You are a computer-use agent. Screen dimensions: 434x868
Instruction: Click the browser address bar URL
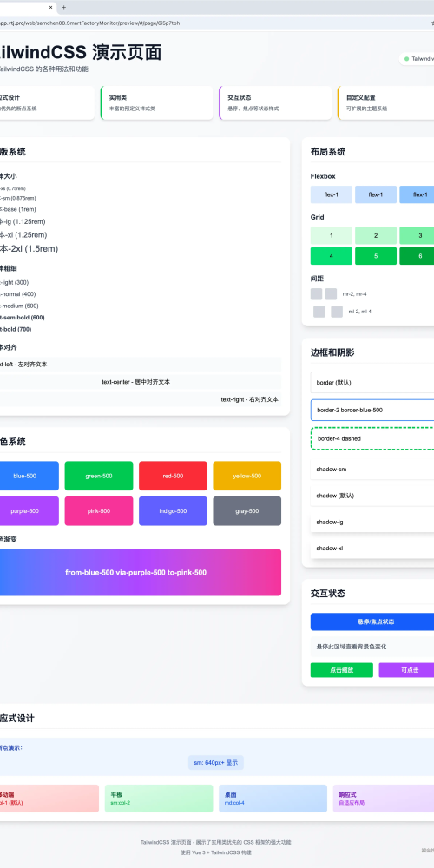(89, 23)
